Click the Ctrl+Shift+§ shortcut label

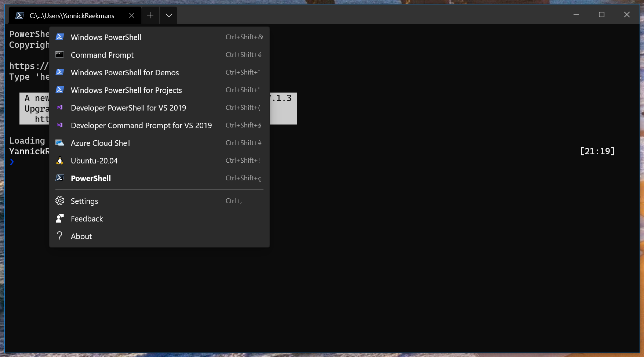point(244,125)
